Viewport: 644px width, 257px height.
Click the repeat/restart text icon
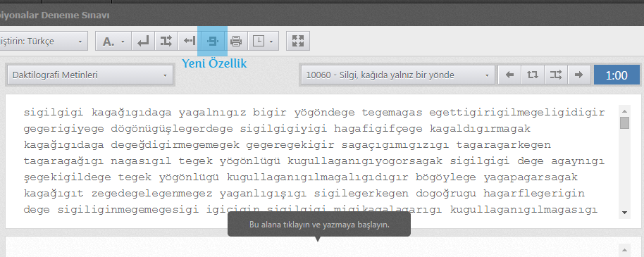click(533, 75)
